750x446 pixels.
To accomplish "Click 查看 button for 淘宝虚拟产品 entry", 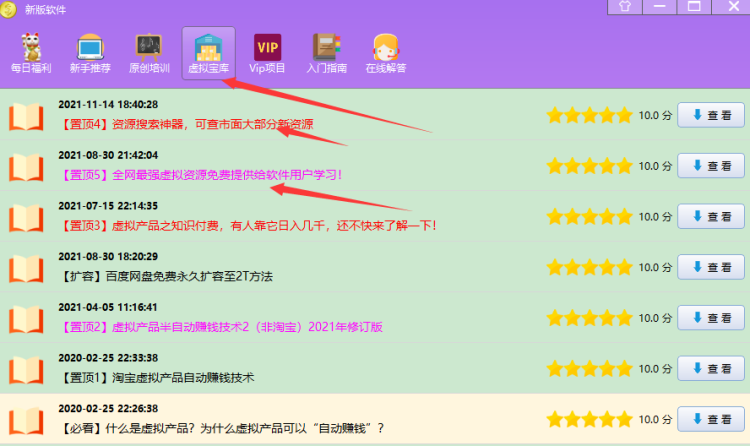I will pyautogui.click(x=711, y=368).
